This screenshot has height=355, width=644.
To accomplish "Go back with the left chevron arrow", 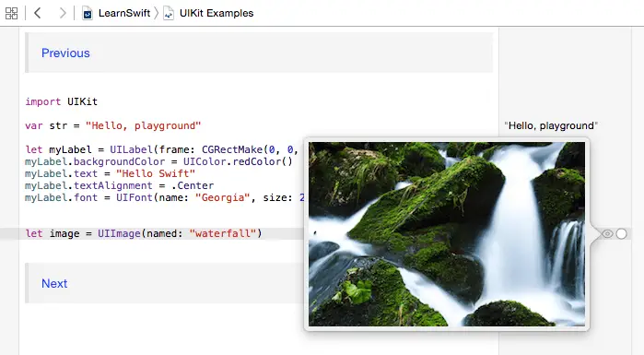I will point(38,13).
